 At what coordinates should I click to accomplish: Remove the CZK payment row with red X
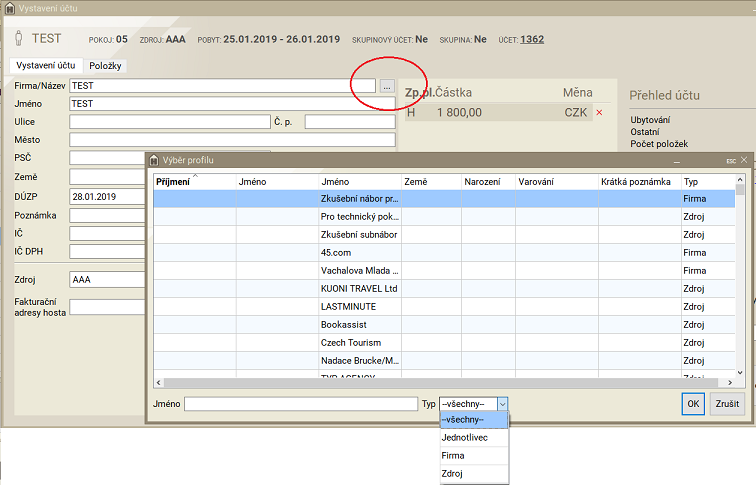point(600,113)
